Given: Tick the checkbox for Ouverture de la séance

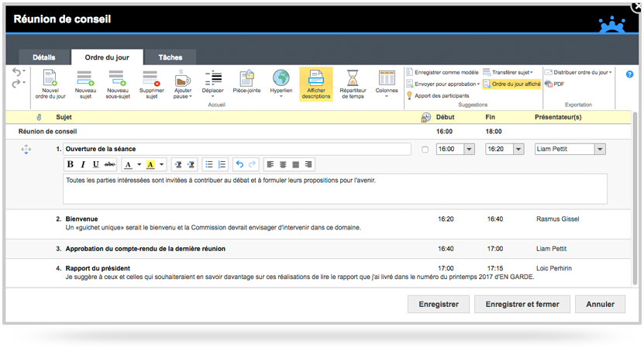Looking at the screenshot, I should [x=425, y=150].
